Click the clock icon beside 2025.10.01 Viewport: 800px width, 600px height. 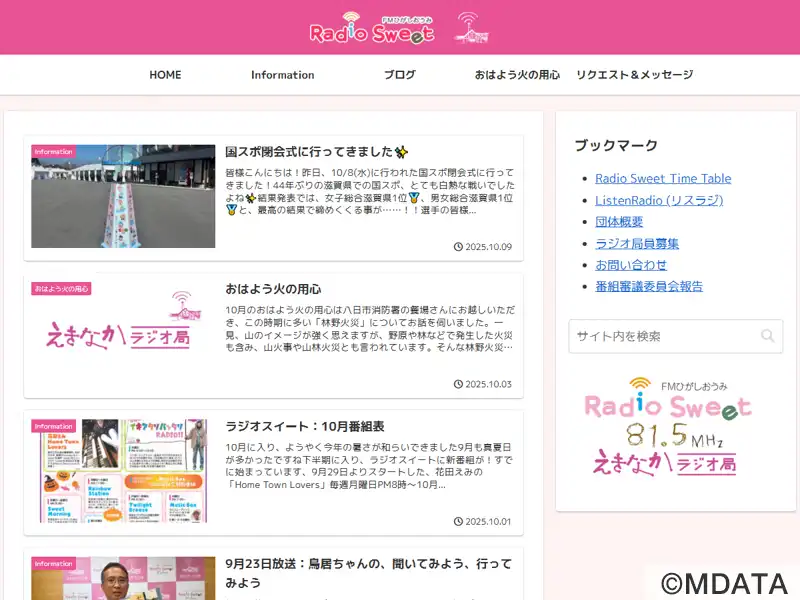pos(458,521)
